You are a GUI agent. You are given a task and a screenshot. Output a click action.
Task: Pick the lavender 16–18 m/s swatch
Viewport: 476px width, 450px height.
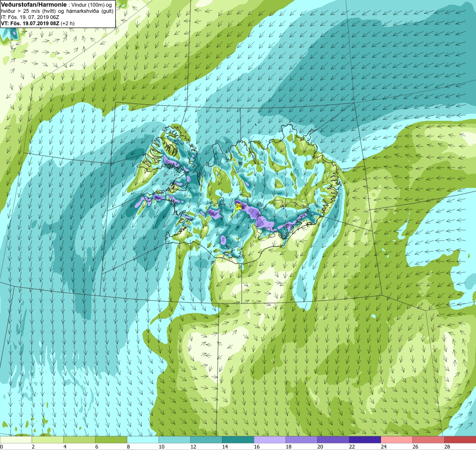(269, 440)
